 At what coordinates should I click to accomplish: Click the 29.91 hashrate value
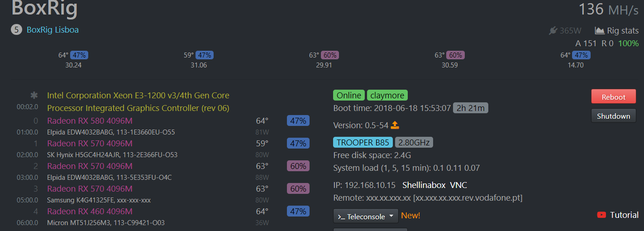[324, 65]
